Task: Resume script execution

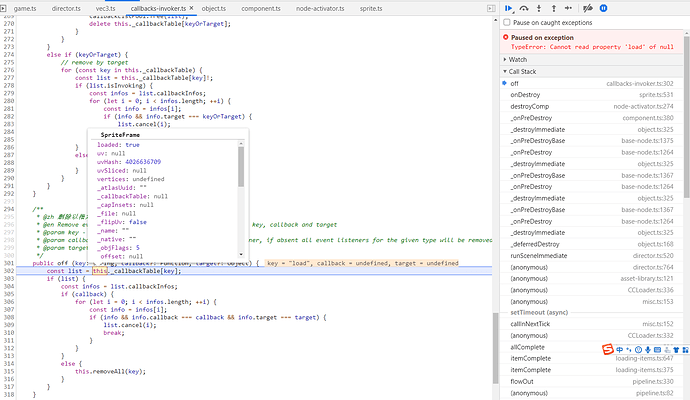Action: click(509, 8)
